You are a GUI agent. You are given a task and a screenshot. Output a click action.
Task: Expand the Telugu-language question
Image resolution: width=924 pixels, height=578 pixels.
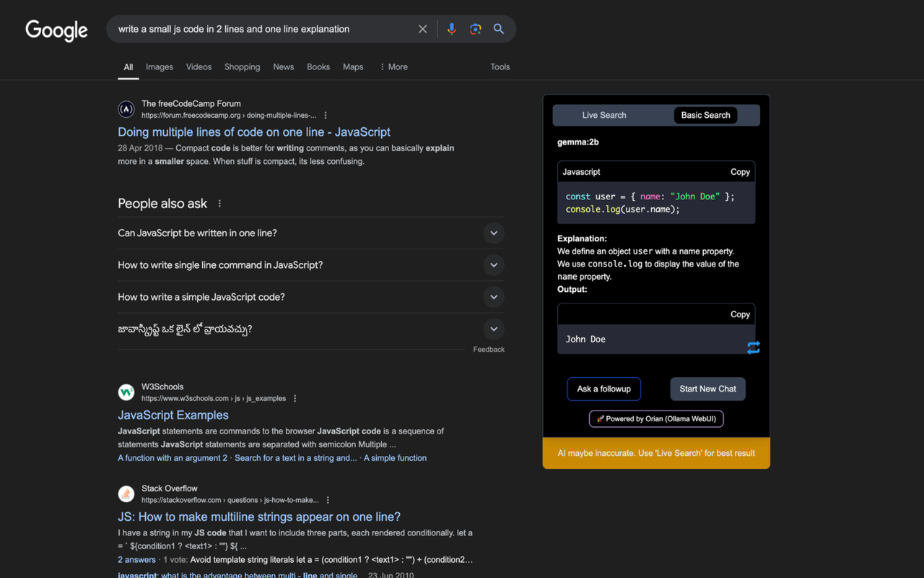[x=311, y=329]
